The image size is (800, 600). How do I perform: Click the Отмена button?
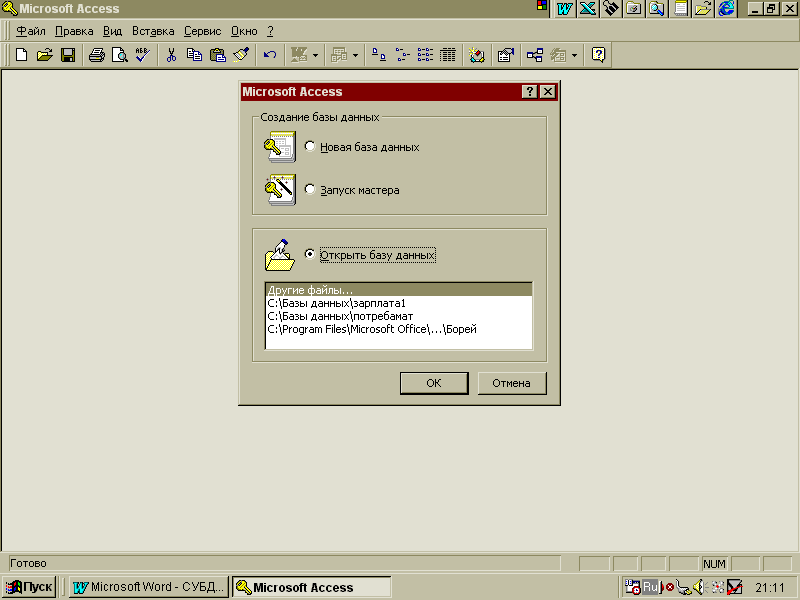511,383
